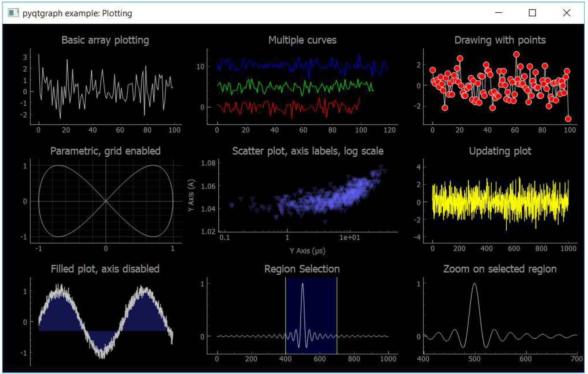588x374 pixels.
Task: Click the "Region Selection" plot title
Action: 302,269
